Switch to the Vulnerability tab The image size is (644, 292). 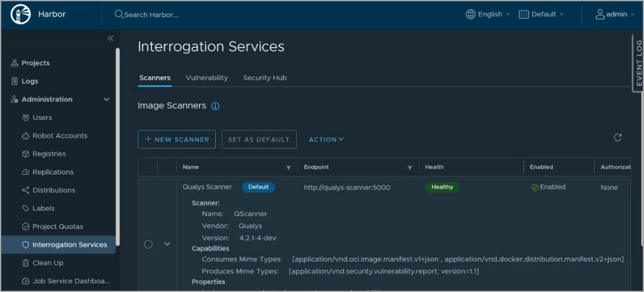click(x=207, y=78)
